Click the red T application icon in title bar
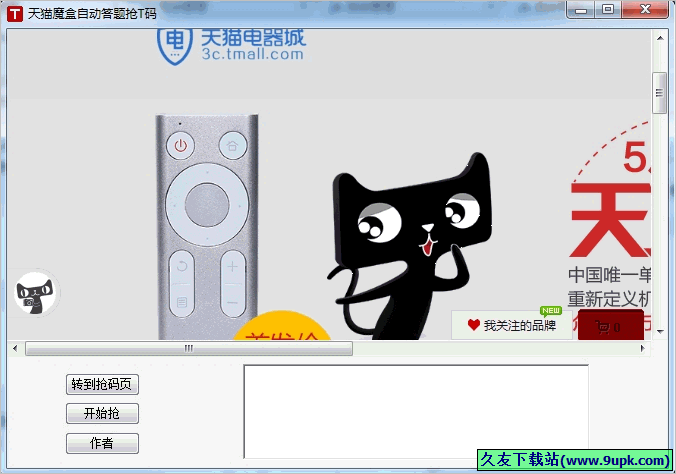This screenshot has height=474, width=676. click(x=15, y=14)
